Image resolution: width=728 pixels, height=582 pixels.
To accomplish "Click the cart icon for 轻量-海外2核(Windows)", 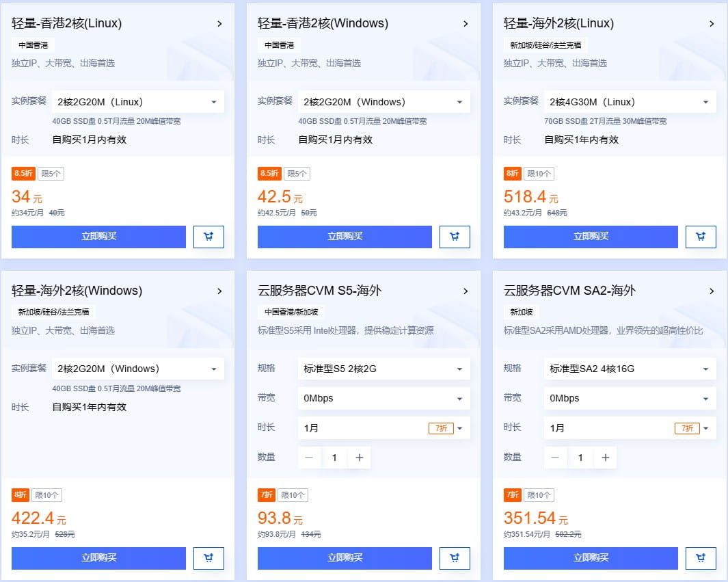I will pos(208,558).
